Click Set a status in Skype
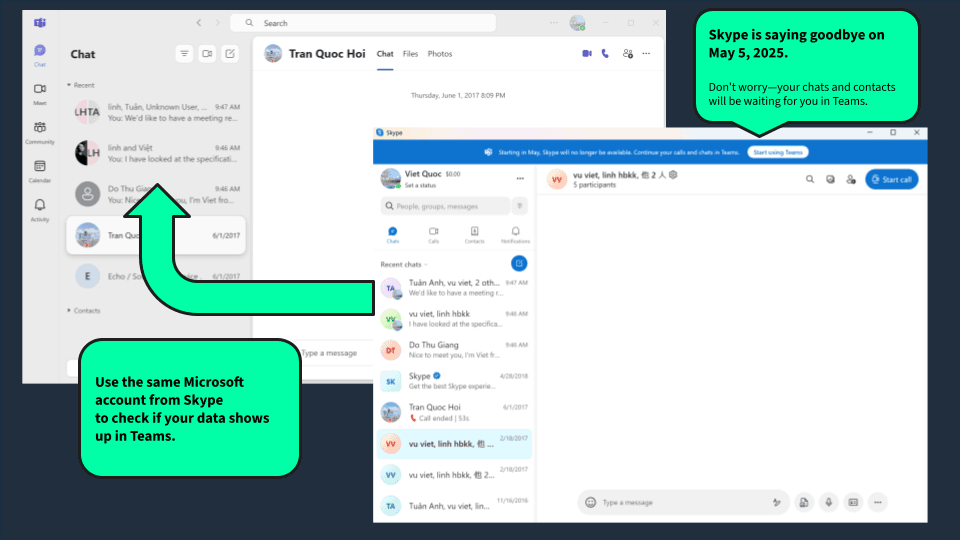Image resolution: width=960 pixels, height=540 pixels. coord(420,186)
